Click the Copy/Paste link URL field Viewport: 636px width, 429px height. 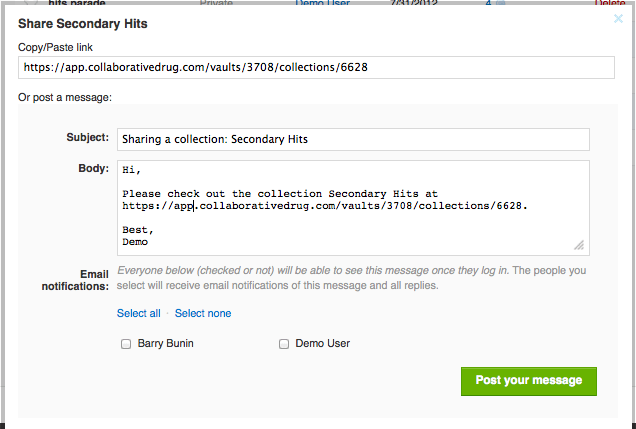(316, 67)
